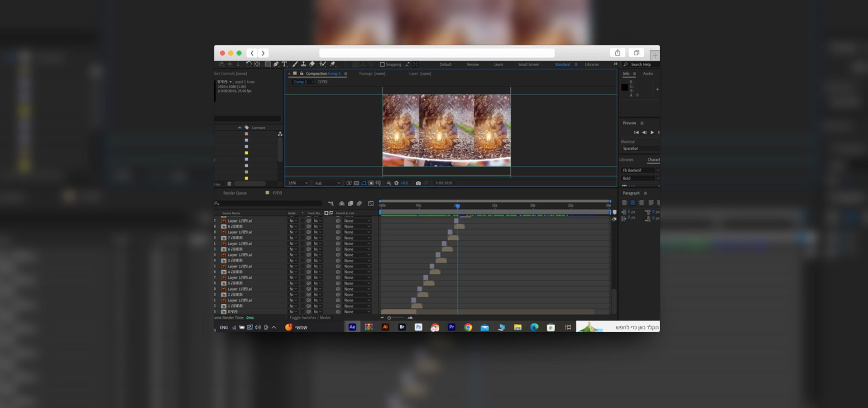Open the Paragraph panel menu
The image size is (868, 408).
pyautogui.click(x=645, y=193)
